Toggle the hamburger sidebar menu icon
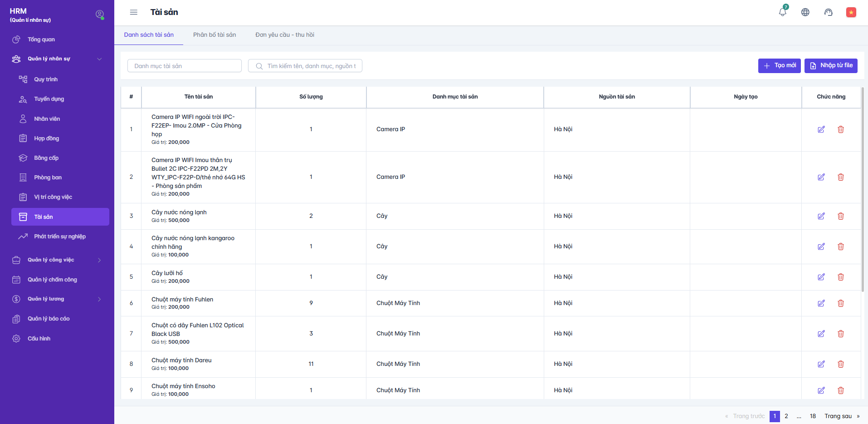The height and width of the screenshot is (424, 868). [x=133, y=12]
